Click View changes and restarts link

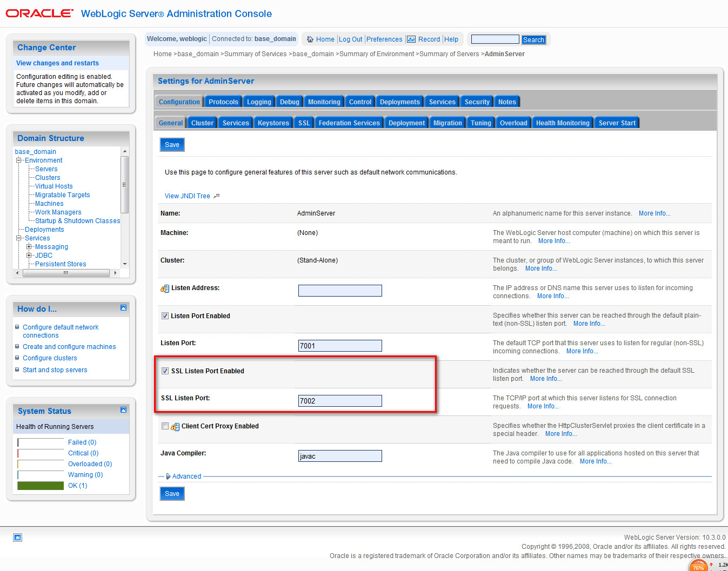pyautogui.click(x=57, y=63)
